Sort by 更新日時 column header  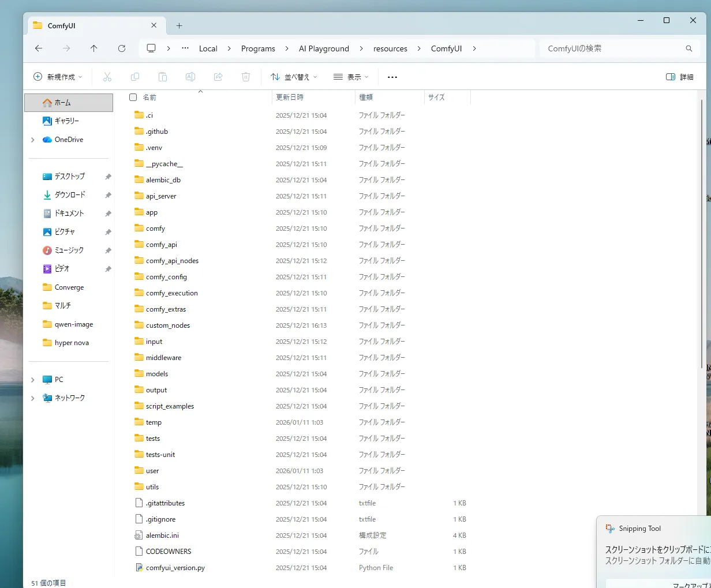[290, 98]
